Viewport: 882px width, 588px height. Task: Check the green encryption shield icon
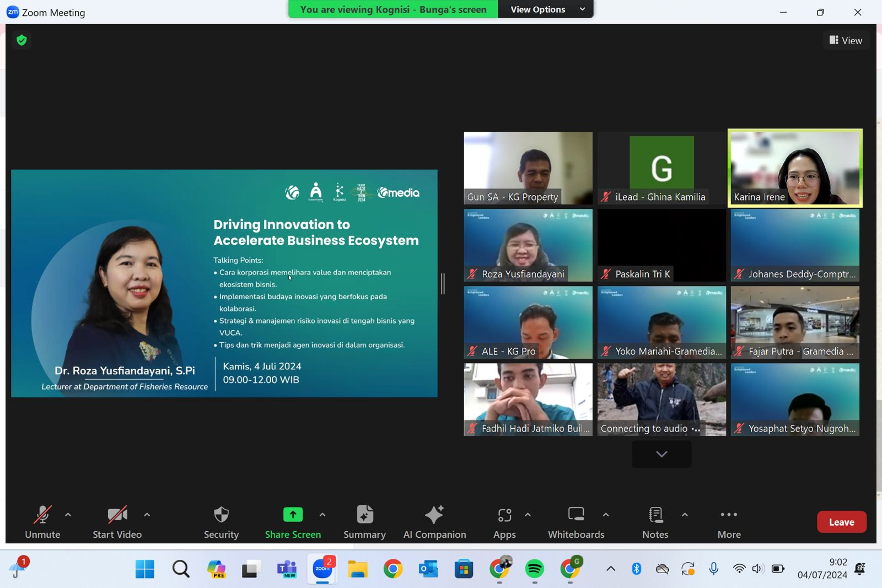pos(21,40)
